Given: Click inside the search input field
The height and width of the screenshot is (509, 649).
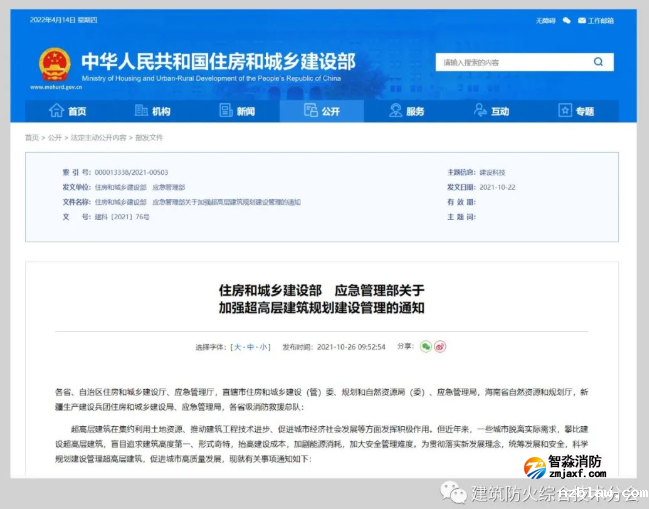Looking at the screenshot, I should pyautogui.click(x=510, y=62).
